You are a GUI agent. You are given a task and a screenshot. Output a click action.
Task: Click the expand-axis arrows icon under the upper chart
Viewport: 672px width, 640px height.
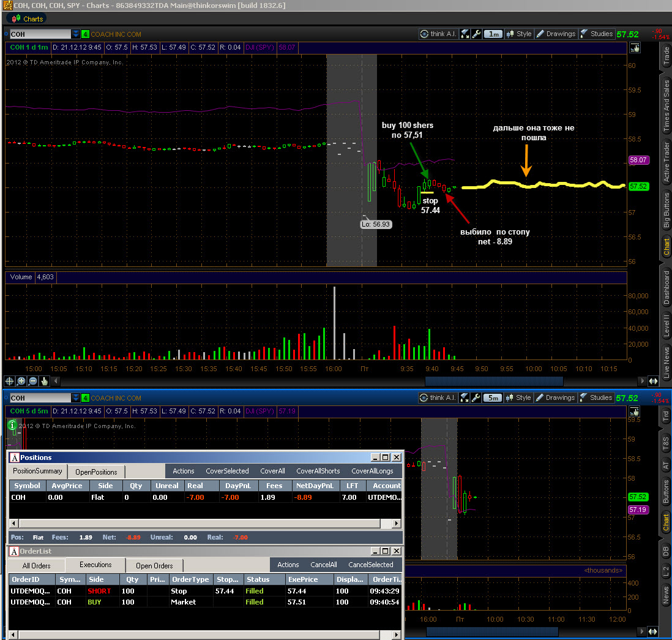(x=653, y=380)
